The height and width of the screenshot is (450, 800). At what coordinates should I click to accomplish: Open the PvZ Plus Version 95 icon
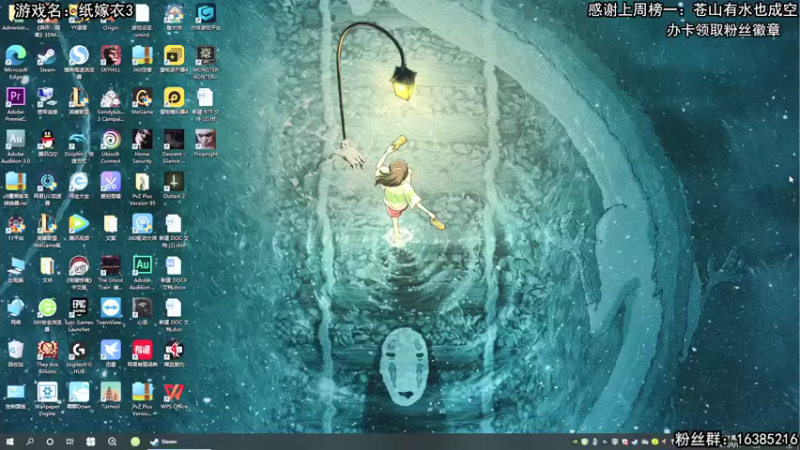[142, 188]
